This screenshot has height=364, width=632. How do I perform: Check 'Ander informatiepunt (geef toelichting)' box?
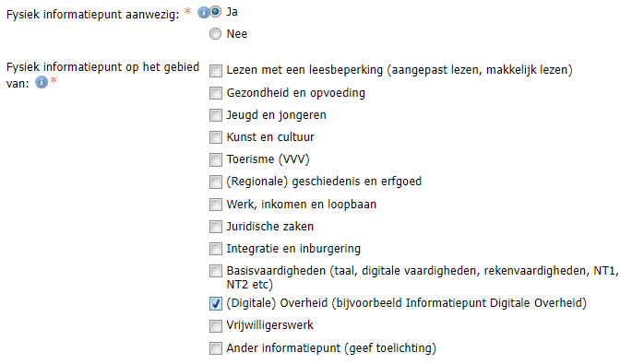216,348
